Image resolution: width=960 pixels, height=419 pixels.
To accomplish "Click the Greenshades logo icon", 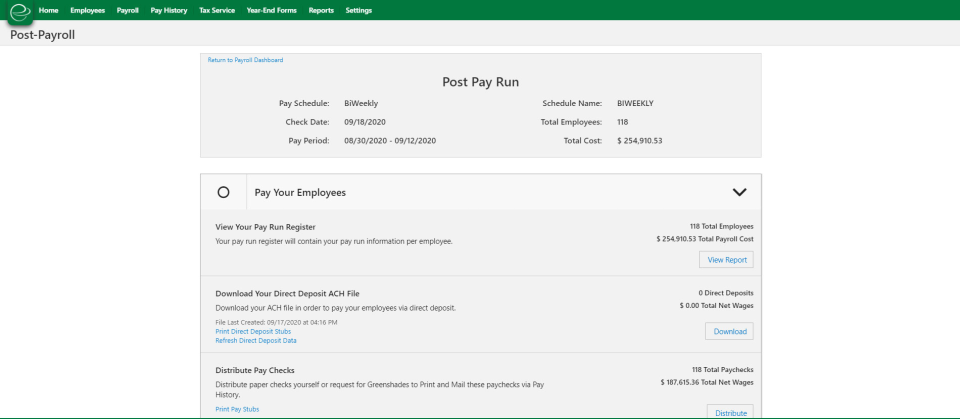I will click(x=20, y=11).
